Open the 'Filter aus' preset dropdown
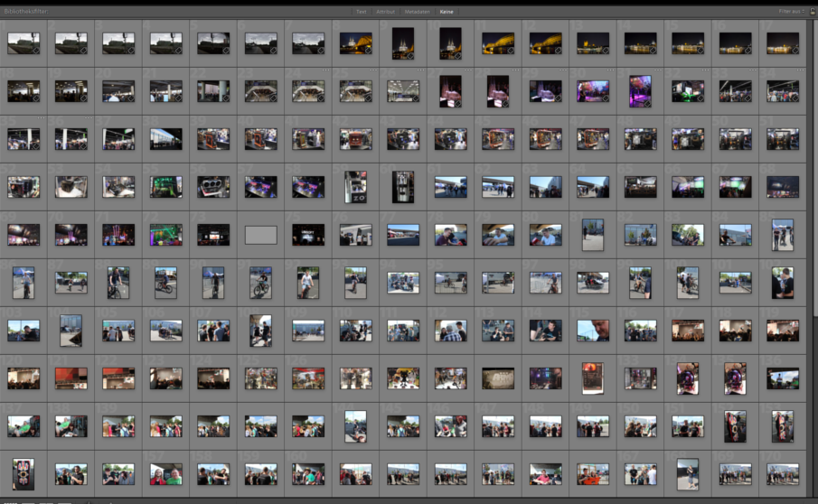This screenshot has width=818, height=504. point(792,12)
